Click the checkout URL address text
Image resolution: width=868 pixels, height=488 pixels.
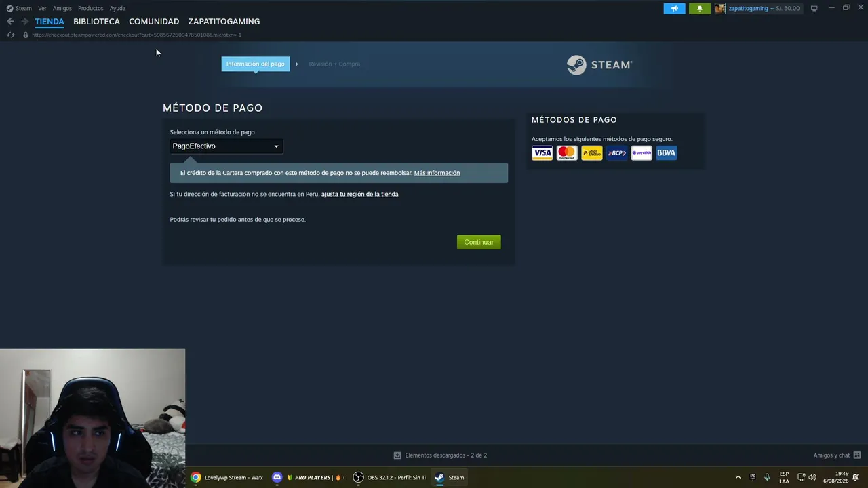(x=136, y=35)
